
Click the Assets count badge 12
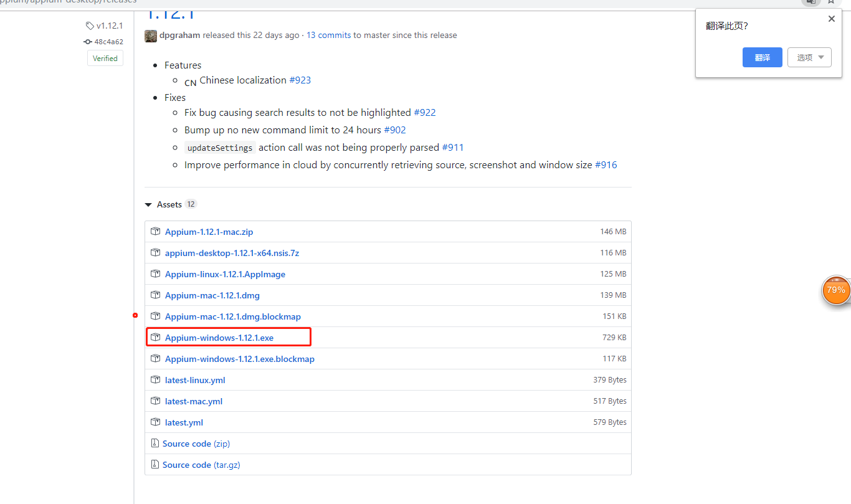(191, 204)
